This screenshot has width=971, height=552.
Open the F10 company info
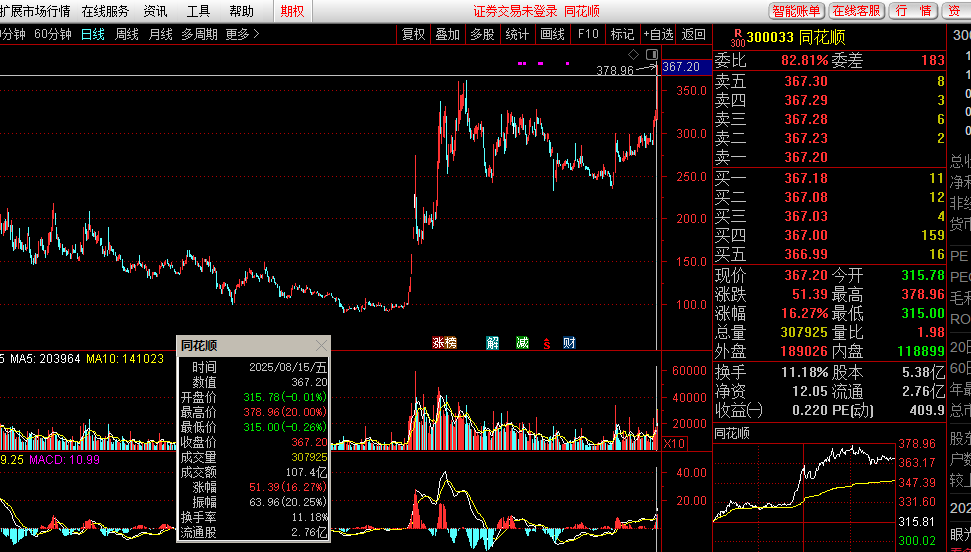coord(588,35)
